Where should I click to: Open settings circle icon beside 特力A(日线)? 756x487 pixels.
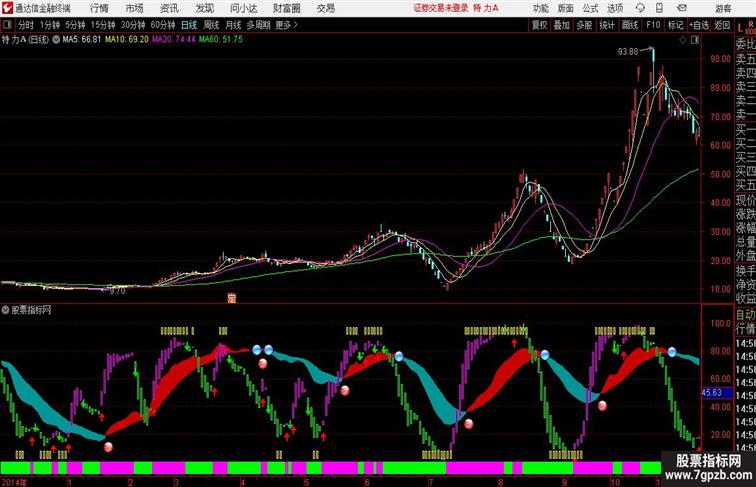(56, 40)
